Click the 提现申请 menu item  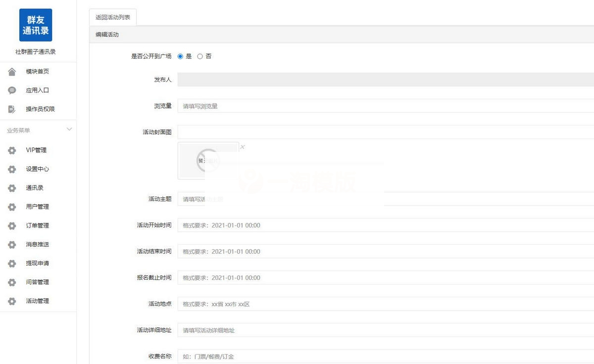37,263
